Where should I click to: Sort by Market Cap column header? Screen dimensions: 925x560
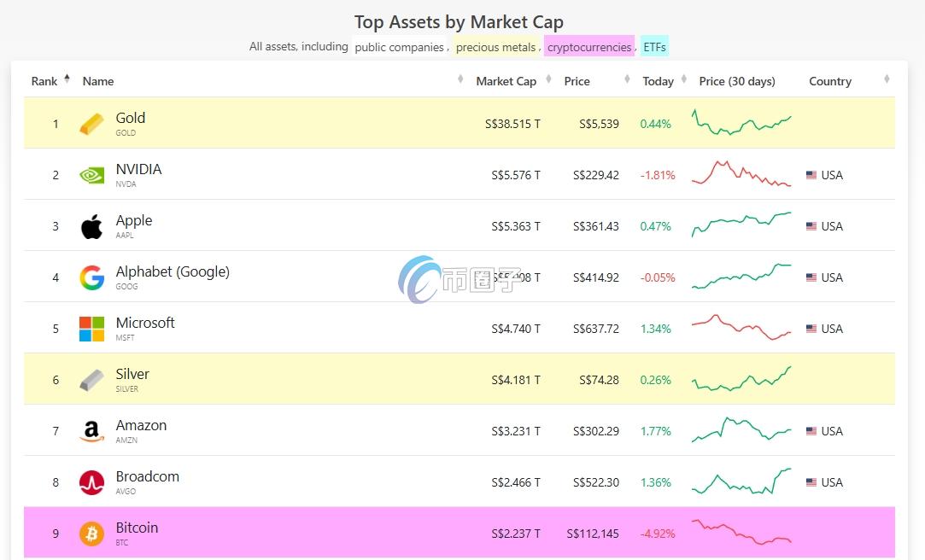tap(506, 81)
